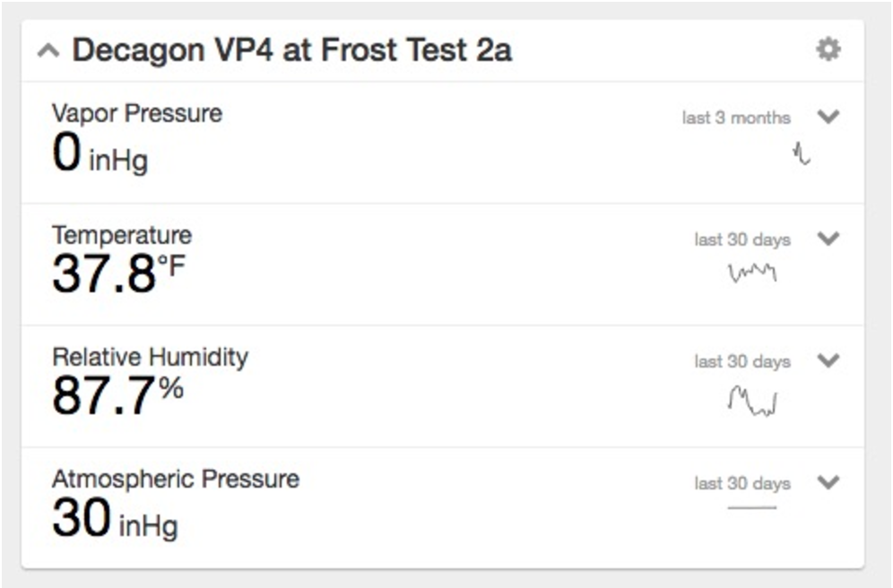Select the Temperature reading 37.8°F
This screenshot has height=588, width=893.
pyautogui.click(x=117, y=273)
